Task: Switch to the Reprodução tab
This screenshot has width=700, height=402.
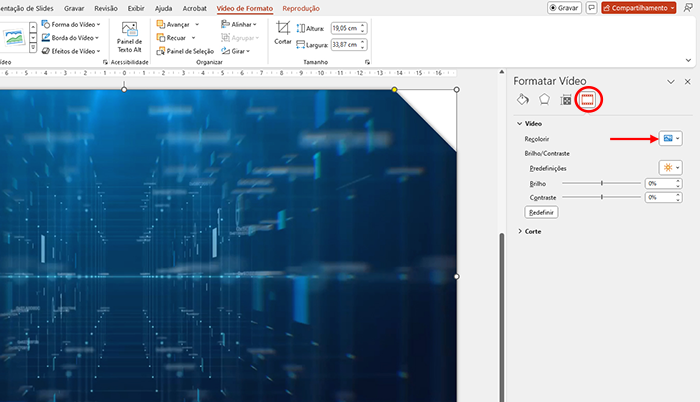Action: tap(301, 8)
